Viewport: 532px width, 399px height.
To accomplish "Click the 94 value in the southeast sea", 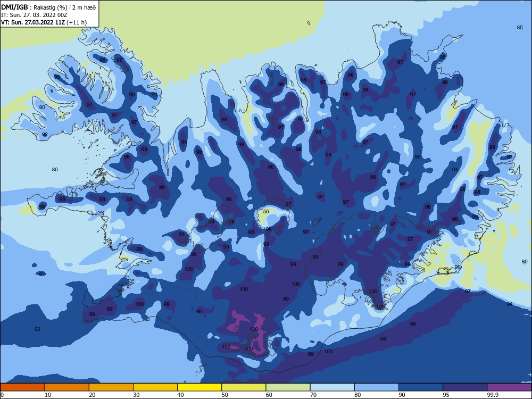I will pyautogui.click(x=510, y=304).
